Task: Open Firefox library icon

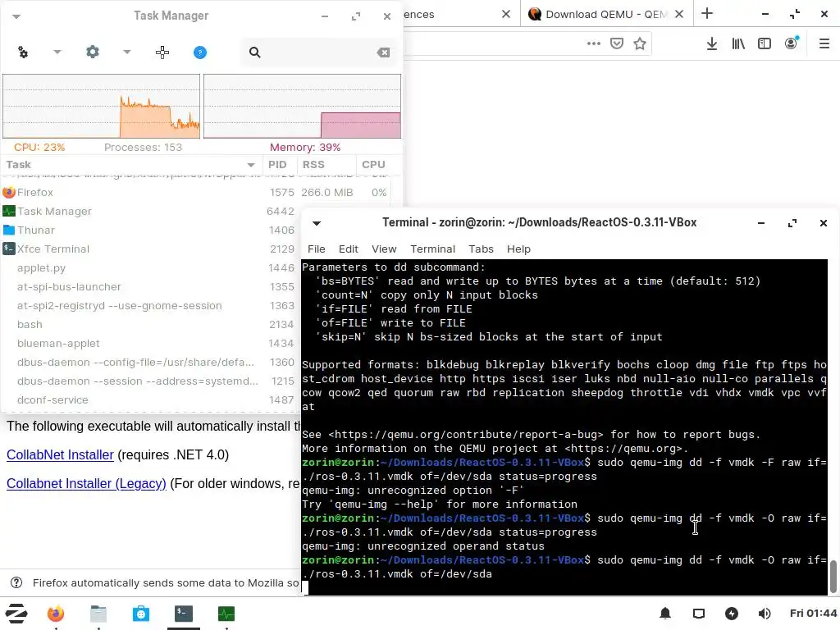Action: pos(738,43)
